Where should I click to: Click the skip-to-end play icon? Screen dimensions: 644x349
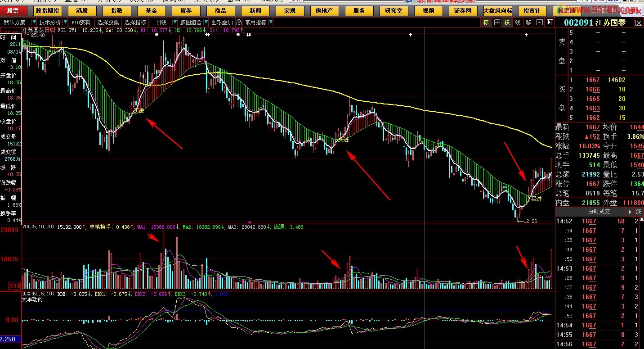point(550,22)
